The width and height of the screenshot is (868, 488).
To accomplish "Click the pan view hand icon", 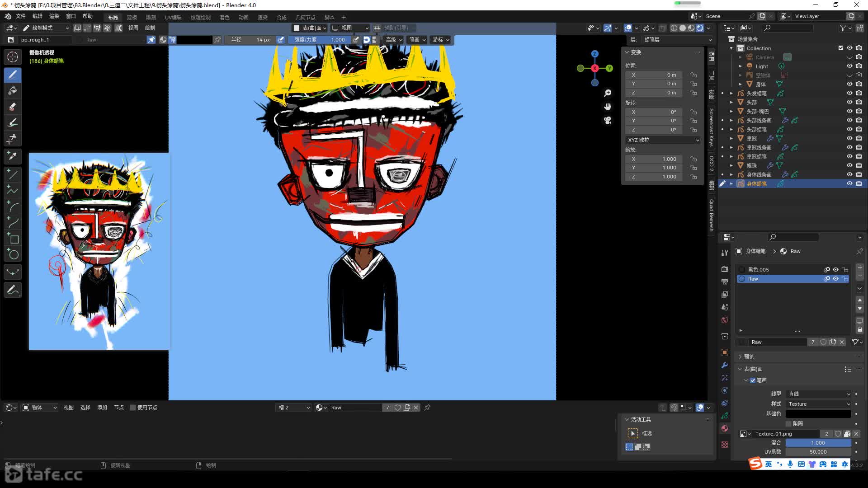I will pyautogui.click(x=608, y=107).
